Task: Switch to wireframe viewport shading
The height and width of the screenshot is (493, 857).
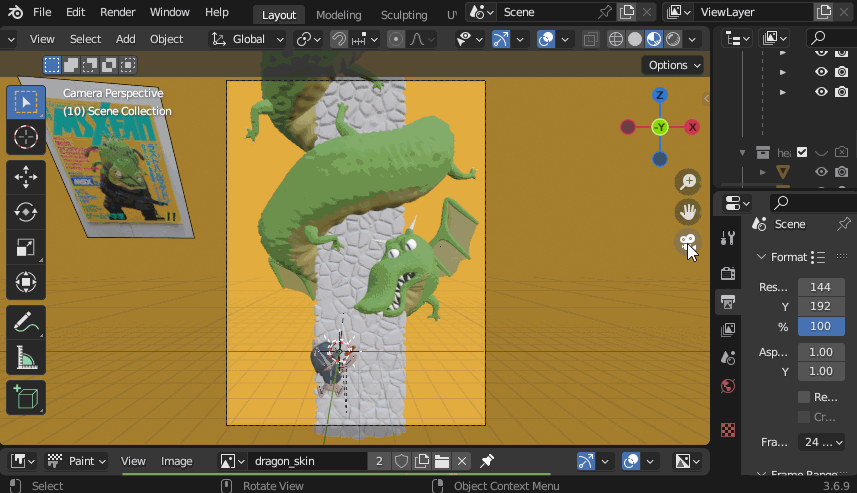Action: [x=615, y=39]
